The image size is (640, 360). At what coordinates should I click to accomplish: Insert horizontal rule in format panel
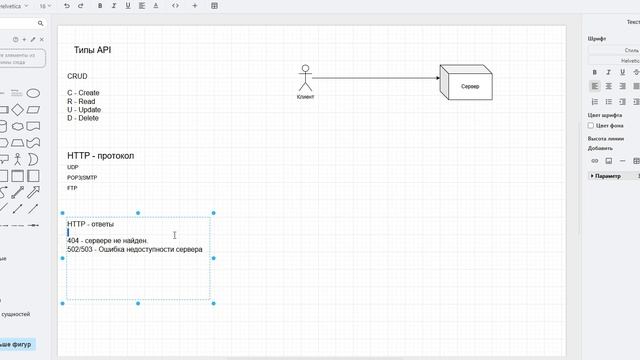point(622,161)
